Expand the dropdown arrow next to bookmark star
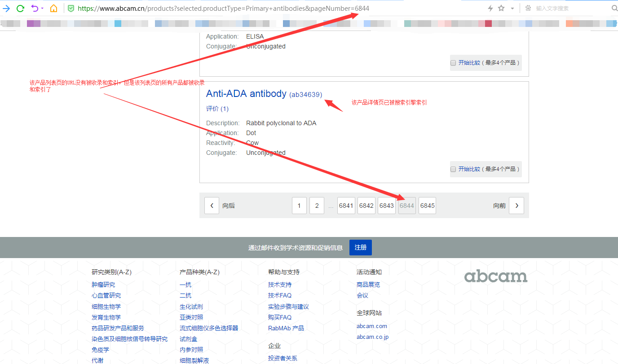The height and width of the screenshot is (364, 618). (512, 8)
